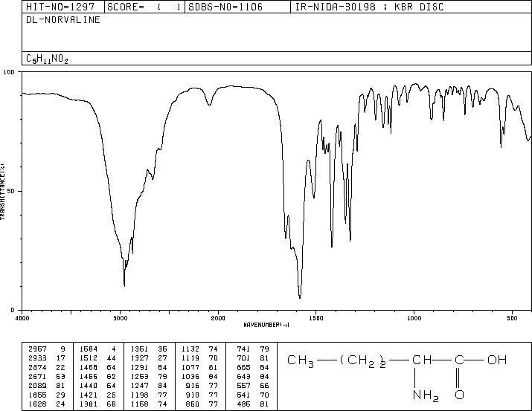This screenshot has width=532, height=411.
Task: Click the TRANSMITTANCE axis title
Action: (x=2, y=192)
